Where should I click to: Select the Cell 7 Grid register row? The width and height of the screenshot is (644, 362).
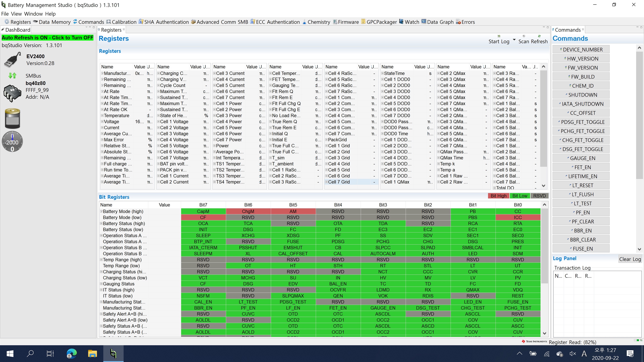coord(351,182)
